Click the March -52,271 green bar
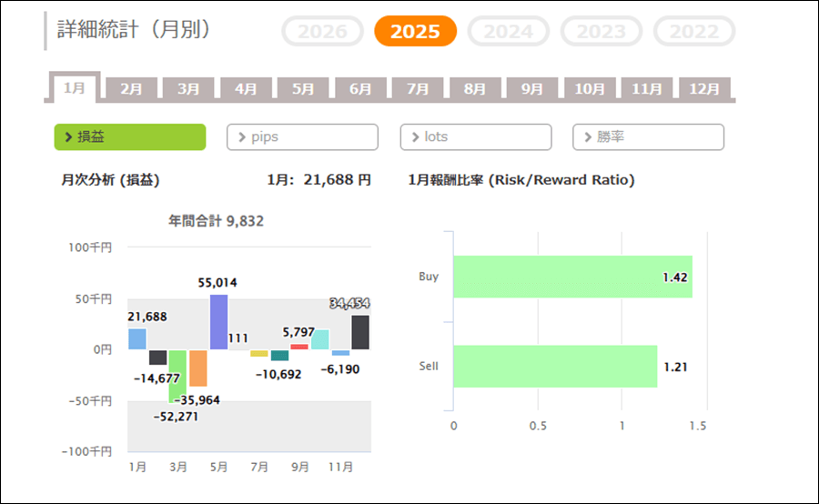 click(177, 376)
